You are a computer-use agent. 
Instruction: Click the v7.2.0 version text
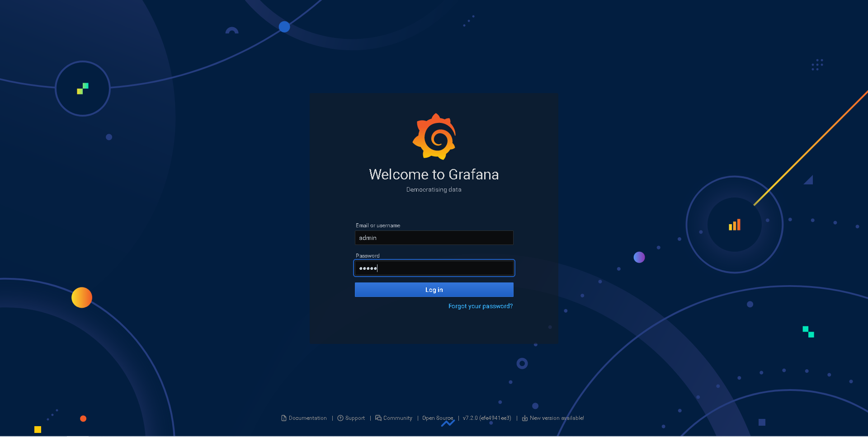[486, 418]
